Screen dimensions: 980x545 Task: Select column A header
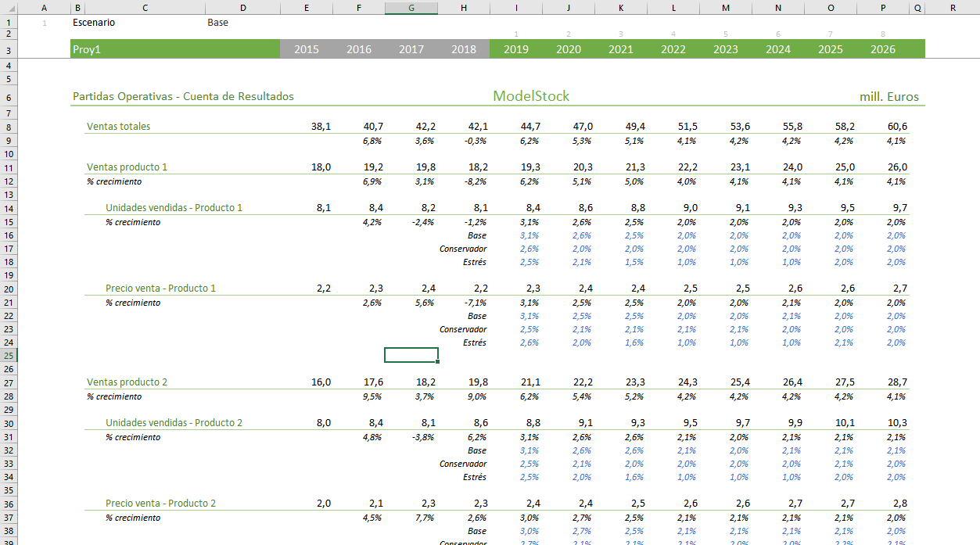(x=43, y=7)
